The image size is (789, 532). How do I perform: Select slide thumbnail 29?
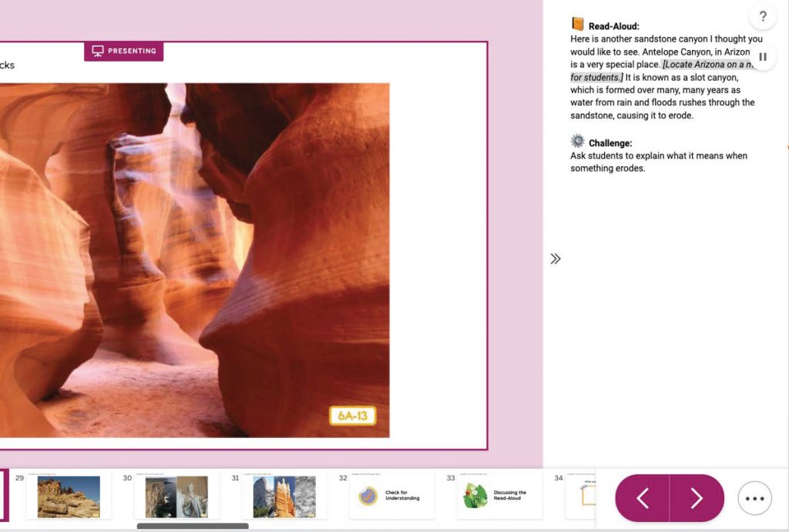68,497
